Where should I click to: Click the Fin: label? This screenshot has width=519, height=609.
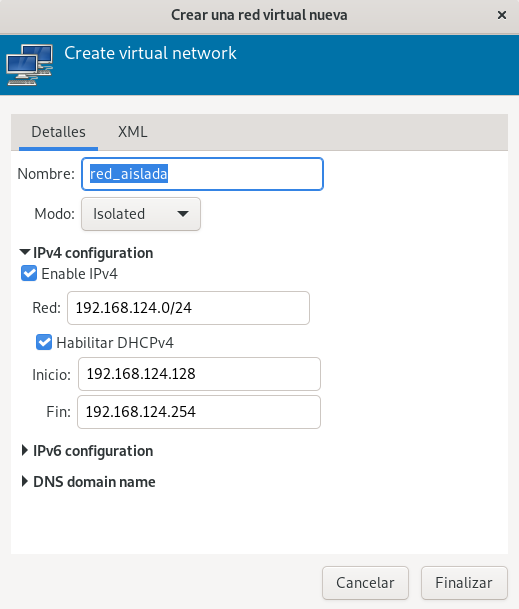tap(59, 412)
